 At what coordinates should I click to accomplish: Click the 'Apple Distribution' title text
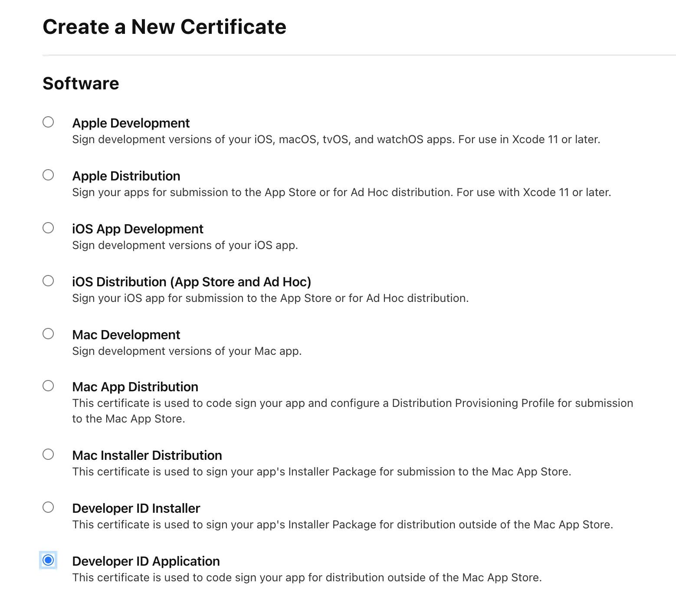tap(126, 176)
